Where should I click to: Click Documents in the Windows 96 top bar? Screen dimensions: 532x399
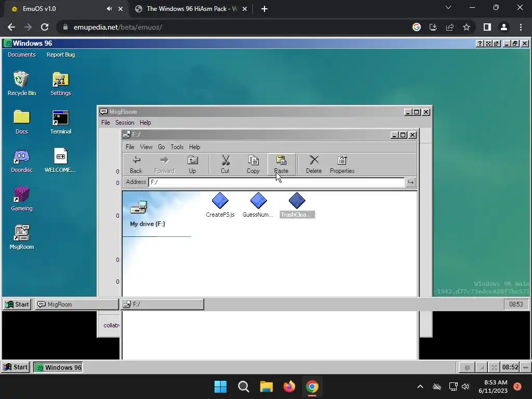(x=22, y=55)
